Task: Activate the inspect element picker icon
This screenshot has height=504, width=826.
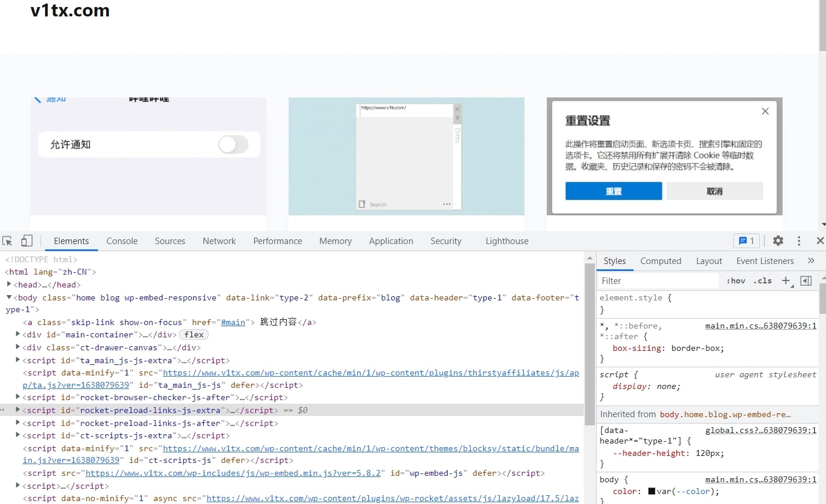Action: coord(8,241)
